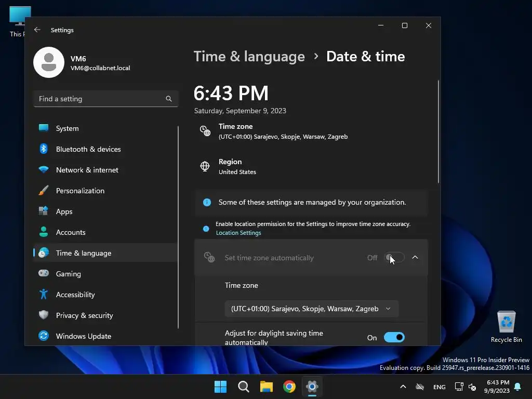This screenshot has height=399, width=532.
Task: Click Accessibility label in sidebar
Action: (75, 295)
